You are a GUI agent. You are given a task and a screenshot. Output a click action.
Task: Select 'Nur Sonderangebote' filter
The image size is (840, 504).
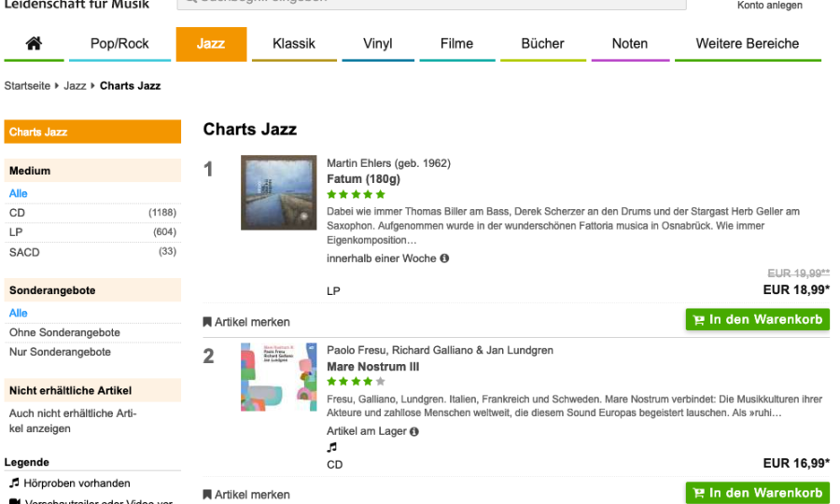60,352
